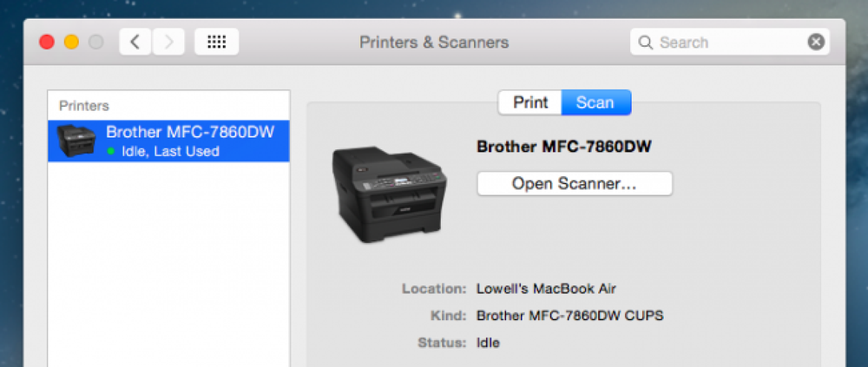Click the "Kind:" label

pyautogui.click(x=449, y=316)
